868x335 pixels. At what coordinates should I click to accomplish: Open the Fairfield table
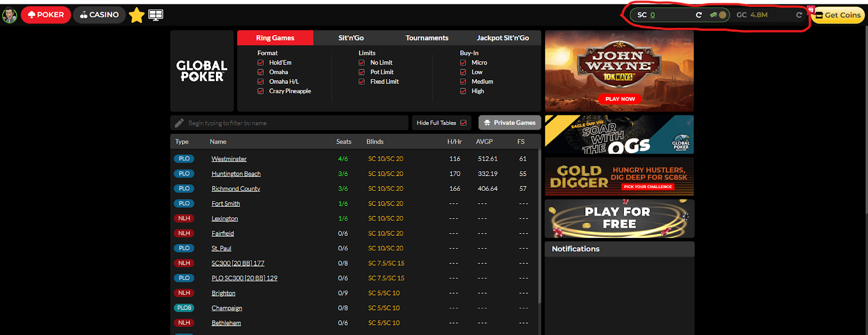(x=222, y=234)
